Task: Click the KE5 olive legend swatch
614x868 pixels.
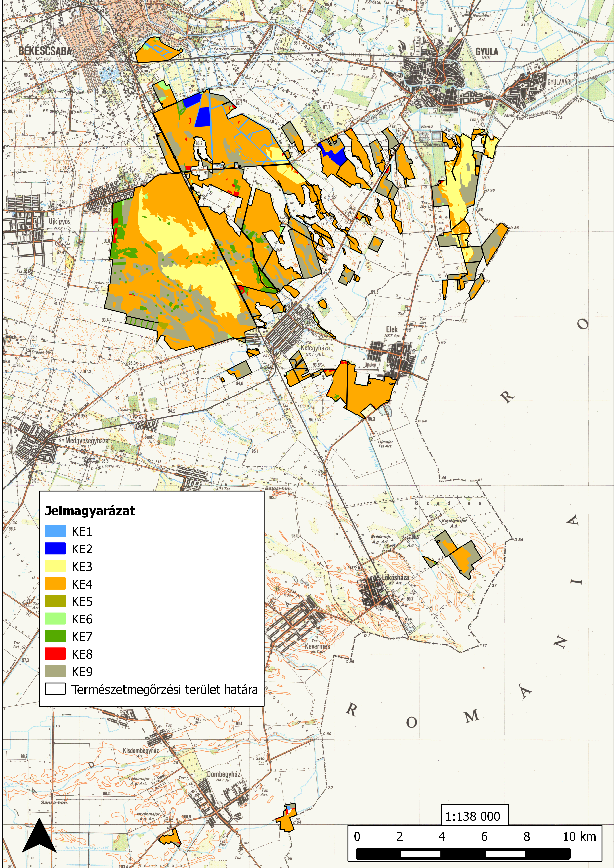Action: [55, 601]
